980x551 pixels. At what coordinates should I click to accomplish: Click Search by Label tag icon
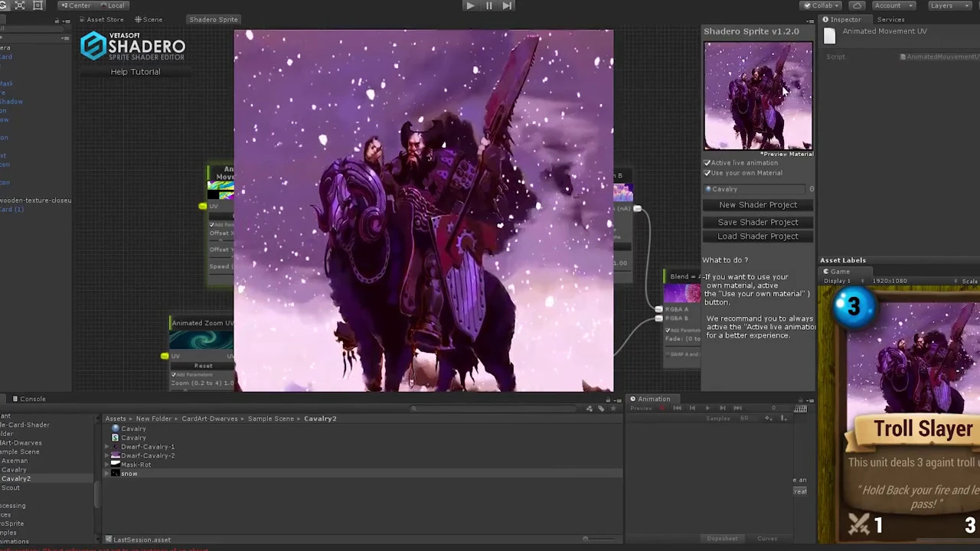[x=600, y=409]
